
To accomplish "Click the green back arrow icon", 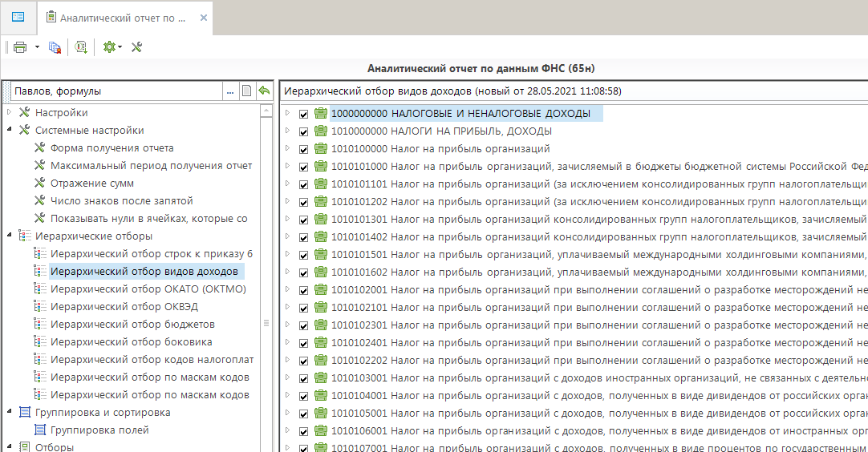I will (x=264, y=91).
